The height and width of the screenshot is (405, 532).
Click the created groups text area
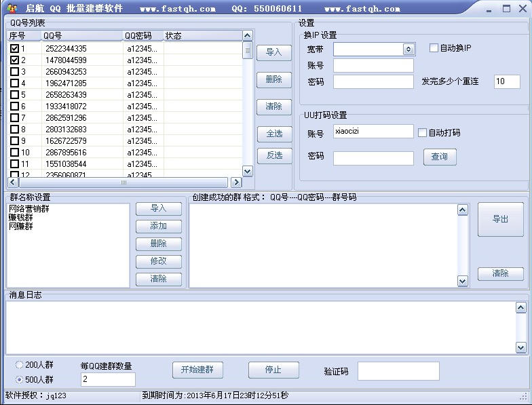tap(323, 246)
